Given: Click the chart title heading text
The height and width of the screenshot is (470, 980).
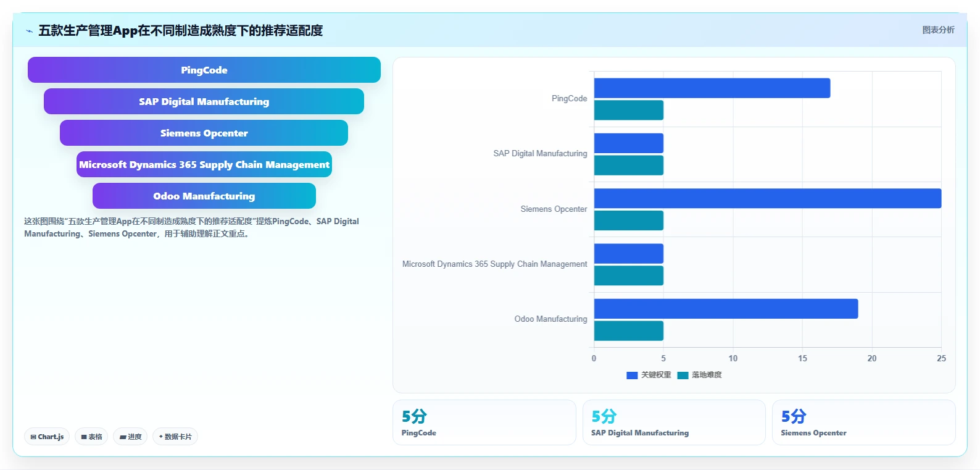Looking at the screenshot, I should 180,30.
